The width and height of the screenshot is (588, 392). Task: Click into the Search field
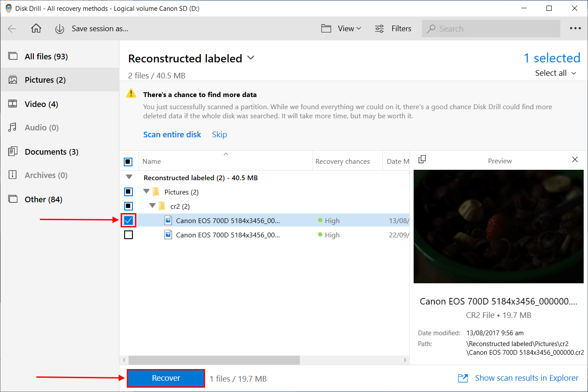click(491, 29)
